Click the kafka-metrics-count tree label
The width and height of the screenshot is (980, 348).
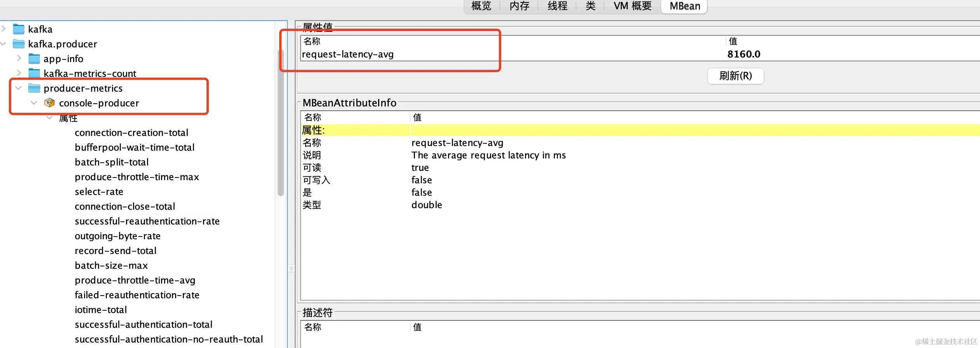tap(90, 74)
